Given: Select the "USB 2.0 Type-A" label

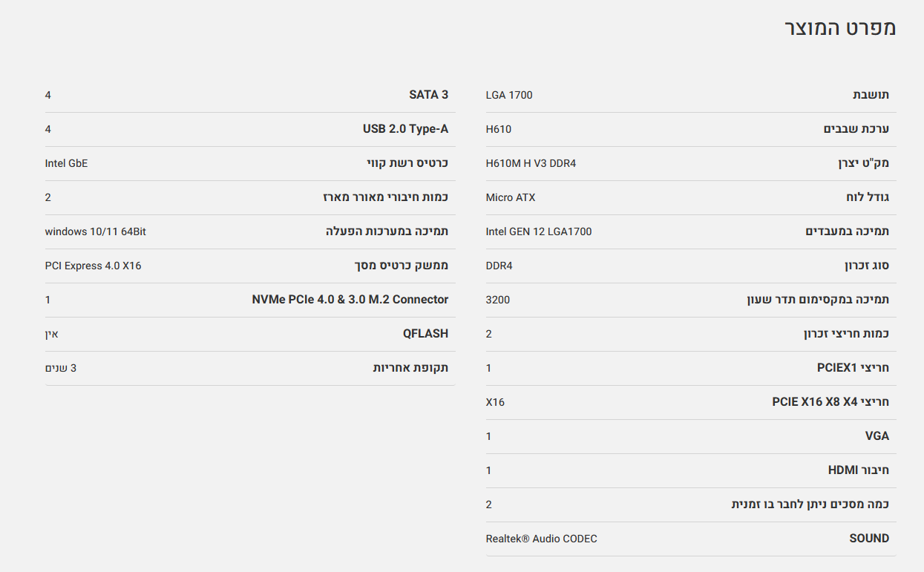Looking at the screenshot, I should click(x=405, y=129).
